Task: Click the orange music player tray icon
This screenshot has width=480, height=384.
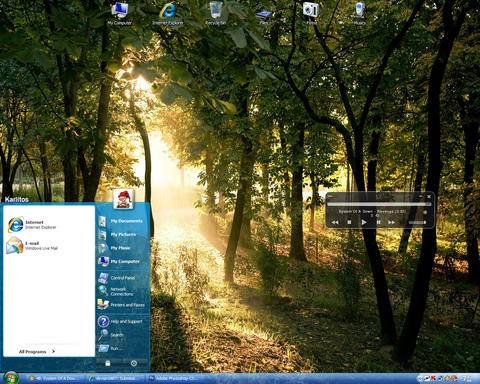Action: coord(447,378)
